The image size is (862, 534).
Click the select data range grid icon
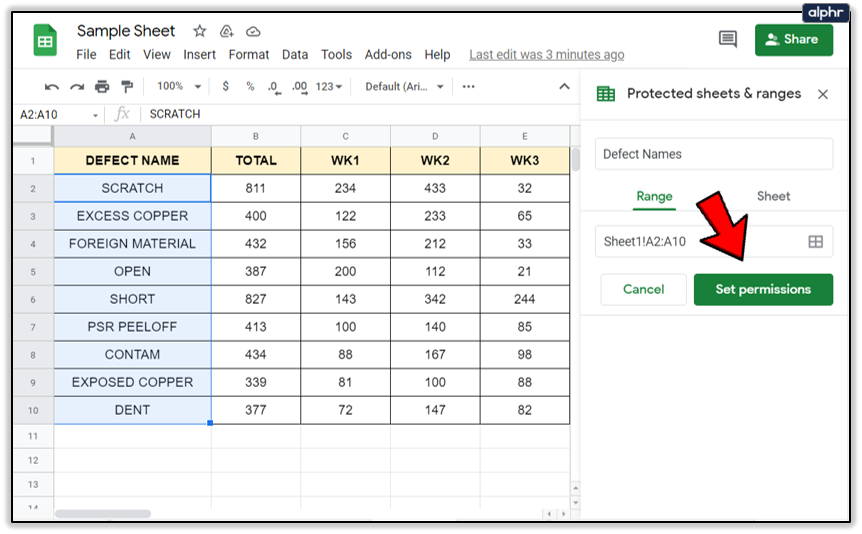(x=815, y=241)
